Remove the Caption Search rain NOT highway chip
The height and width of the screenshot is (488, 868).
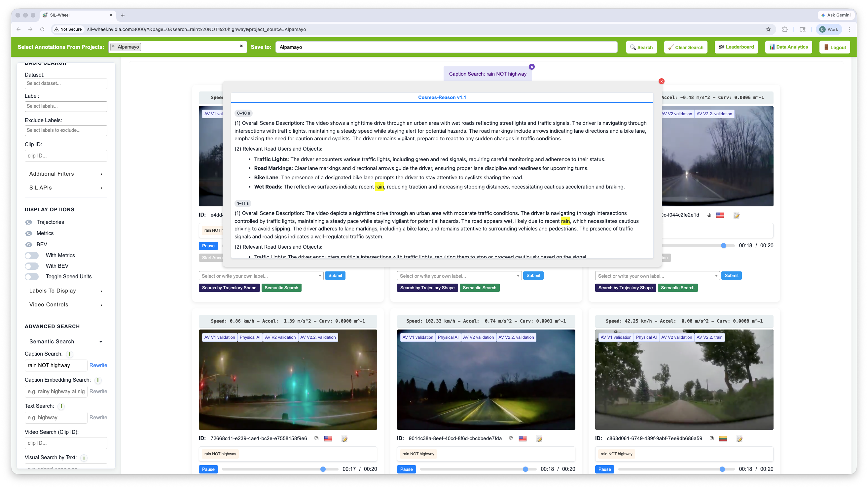tap(532, 67)
